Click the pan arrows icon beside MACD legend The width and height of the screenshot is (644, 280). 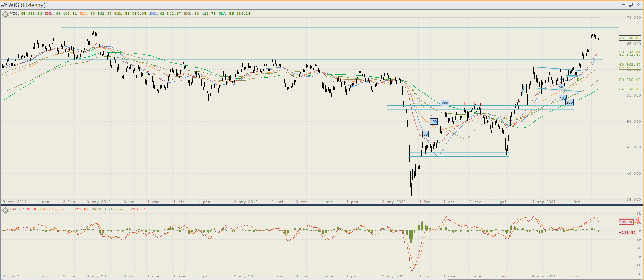(x=5, y=211)
